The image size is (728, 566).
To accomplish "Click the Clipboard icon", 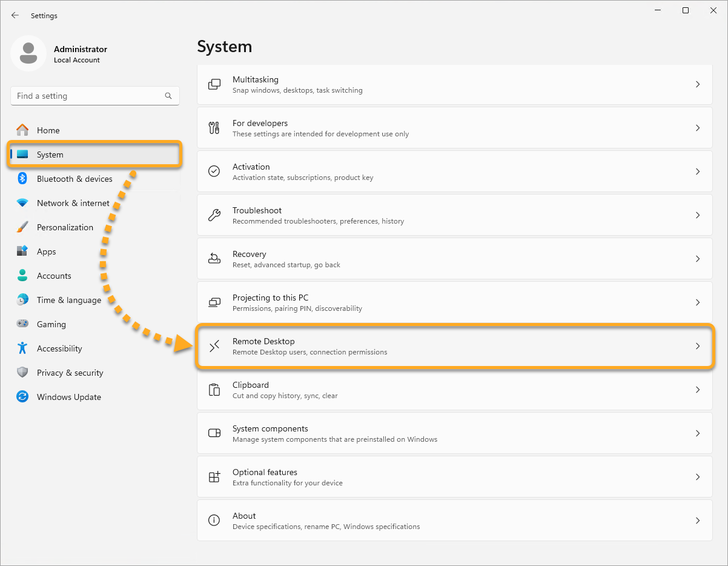I will coord(214,390).
